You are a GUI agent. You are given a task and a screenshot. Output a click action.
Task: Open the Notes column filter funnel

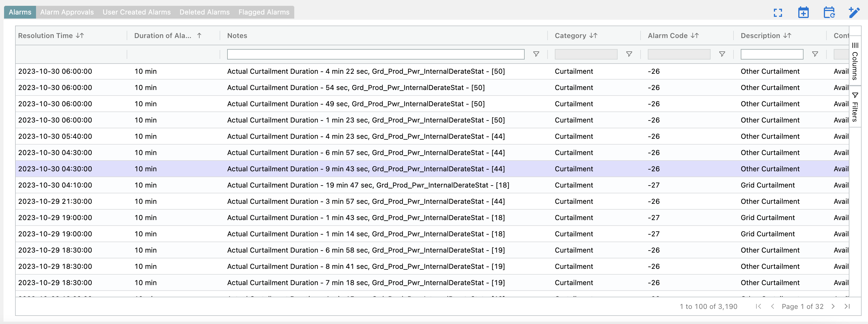[536, 54]
